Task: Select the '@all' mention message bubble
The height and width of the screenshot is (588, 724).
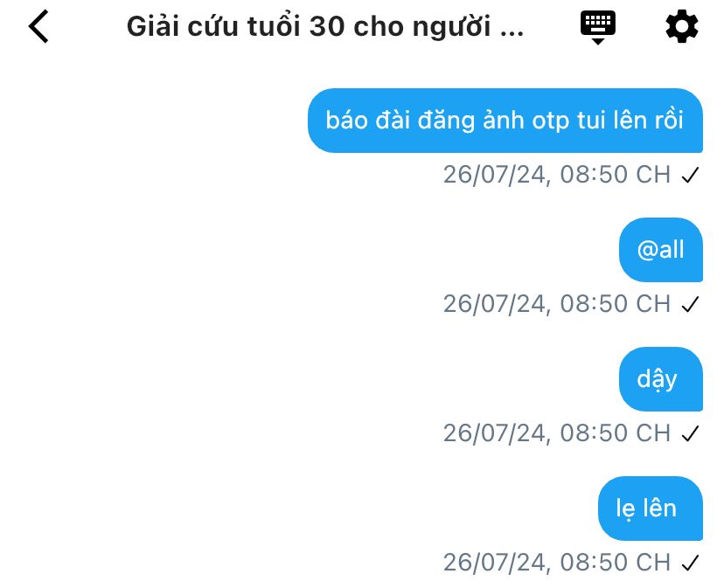Action: (x=661, y=250)
